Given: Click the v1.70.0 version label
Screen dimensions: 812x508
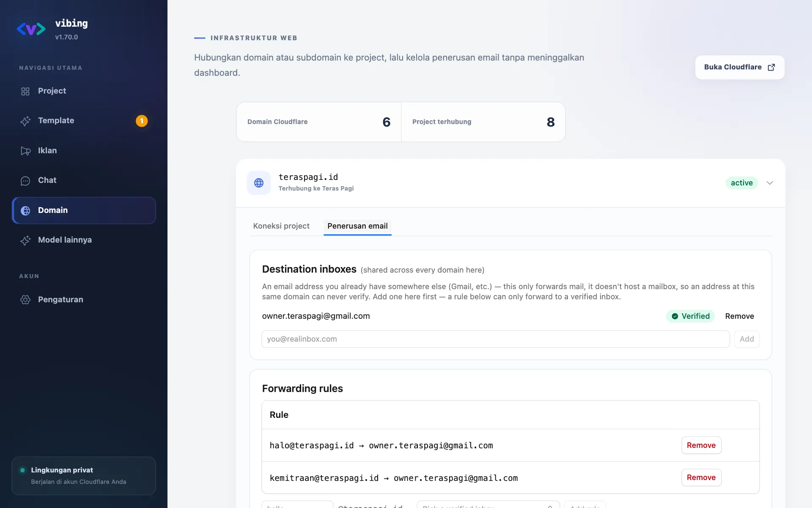Looking at the screenshot, I should 66,37.
